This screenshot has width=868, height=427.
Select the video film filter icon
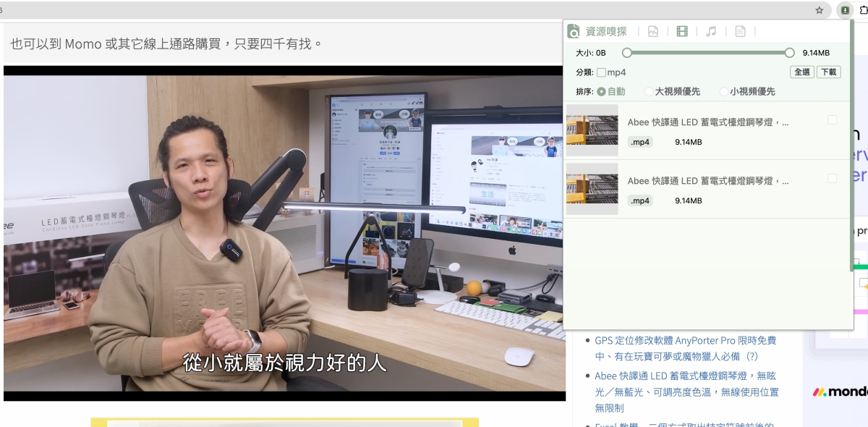coord(682,31)
